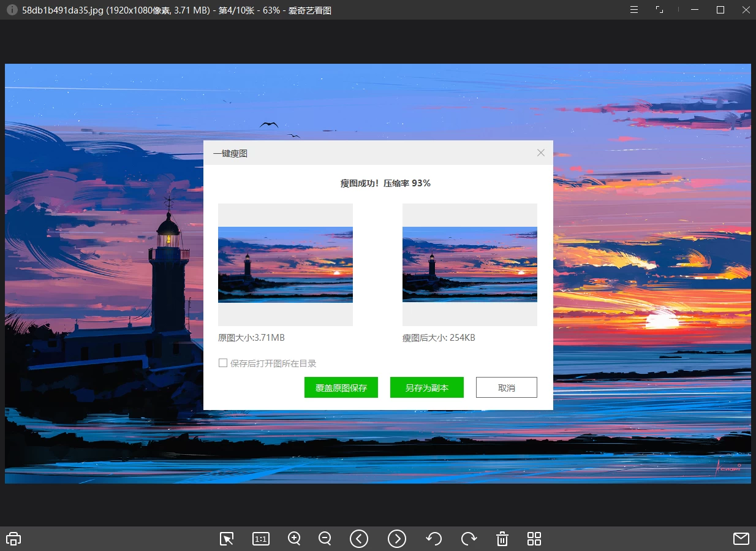Select the Print icon in the bottom toolbar
The image size is (756, 551).
click(x=13, y=538)
